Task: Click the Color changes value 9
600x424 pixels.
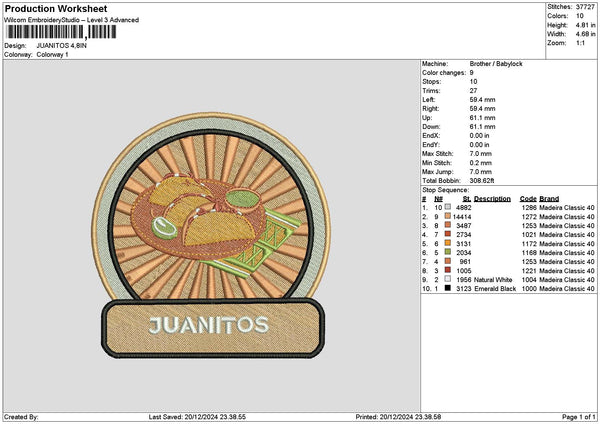Action: [471, 73]
